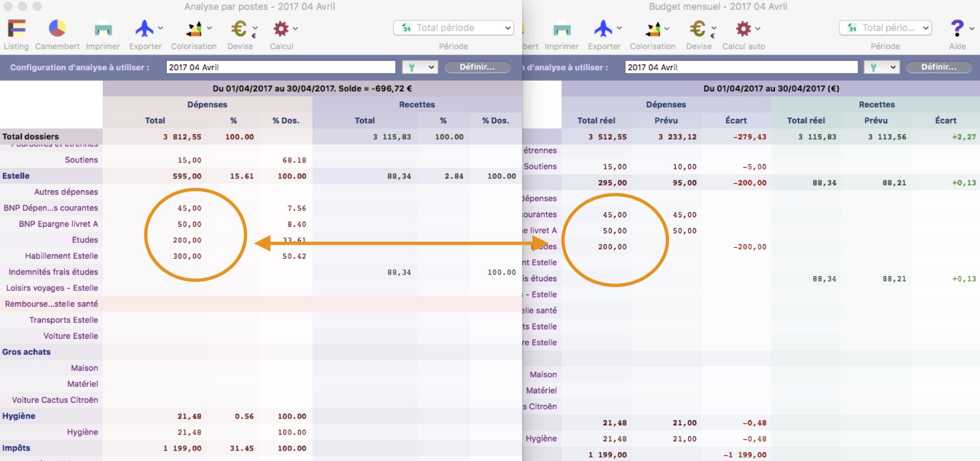The height and width of the screenshot is (461, 980).
Task: Click % Dos. column header under Dépenses
Action: (x=286, y=120)
